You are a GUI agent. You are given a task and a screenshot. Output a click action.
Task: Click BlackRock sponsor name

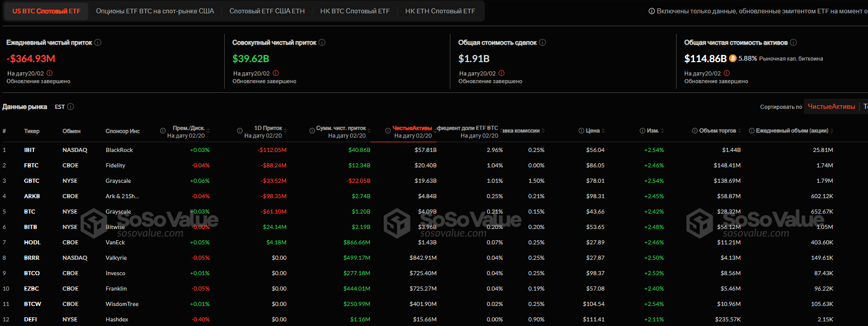tap(119, 150)
